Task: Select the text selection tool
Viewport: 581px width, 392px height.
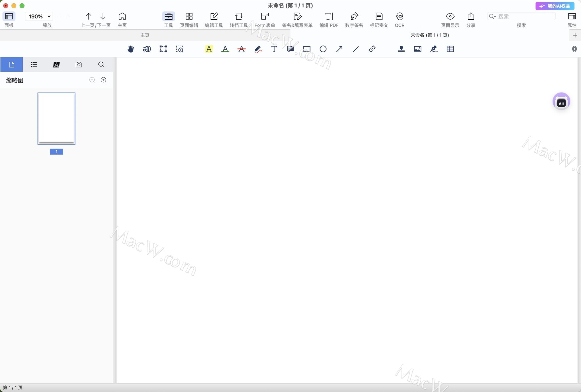Action: point(147,49)
